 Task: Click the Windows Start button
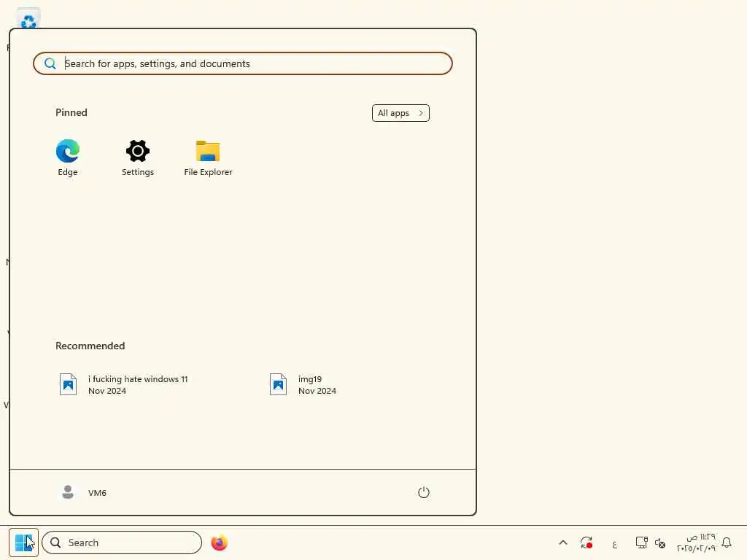(x=23, y=542)
